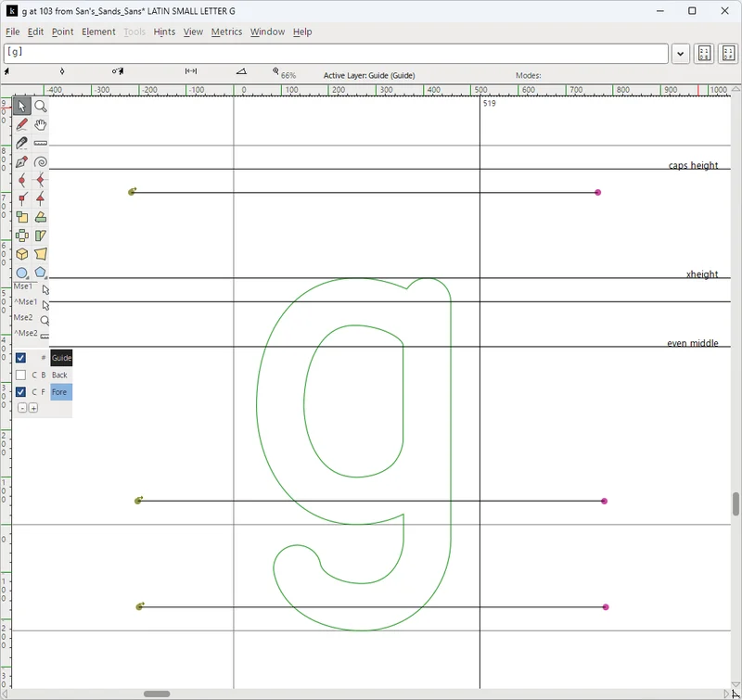
Task: Click magenta endpoint of lowest guide line
Action: point(606,607)
